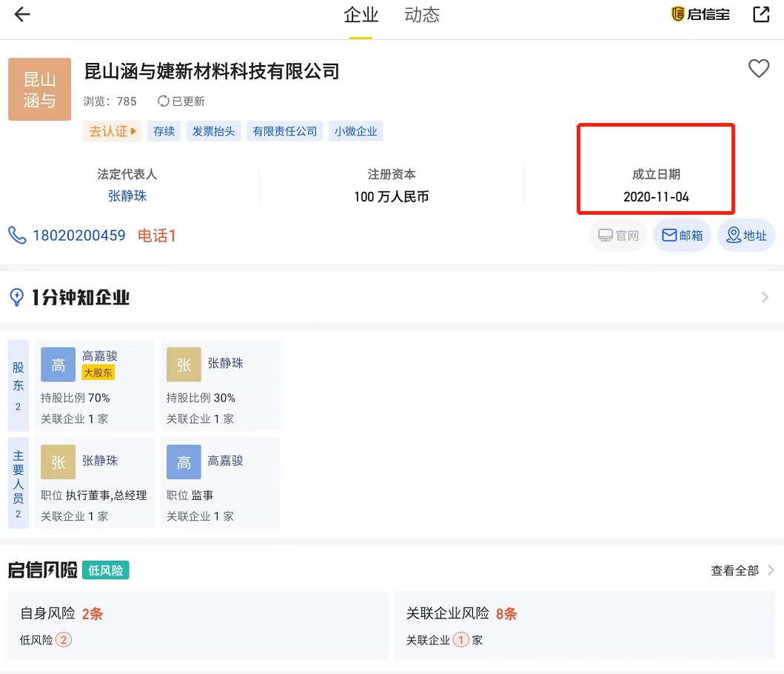Tap the 昆山涵与 company logo
This screenshot has width=784, height=674.
[x=39, y=89]
